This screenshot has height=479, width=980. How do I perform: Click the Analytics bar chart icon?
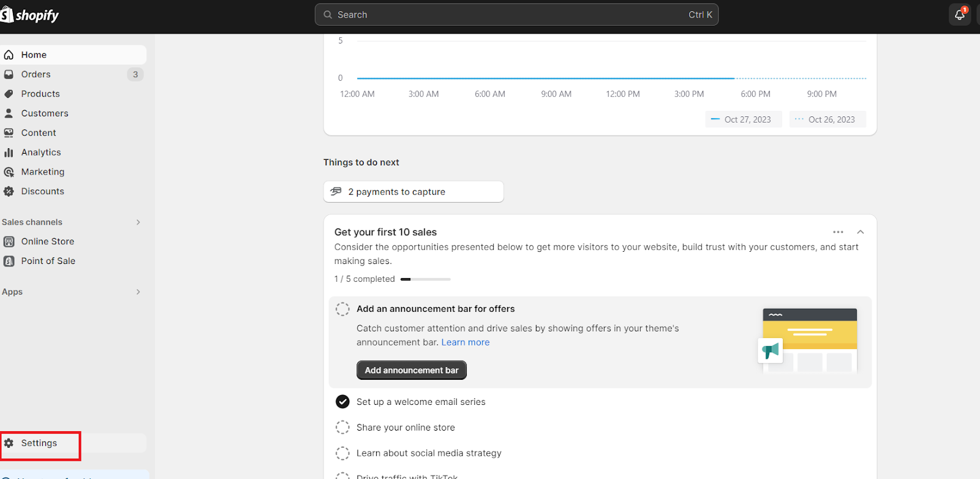click(x=9, y=153)
